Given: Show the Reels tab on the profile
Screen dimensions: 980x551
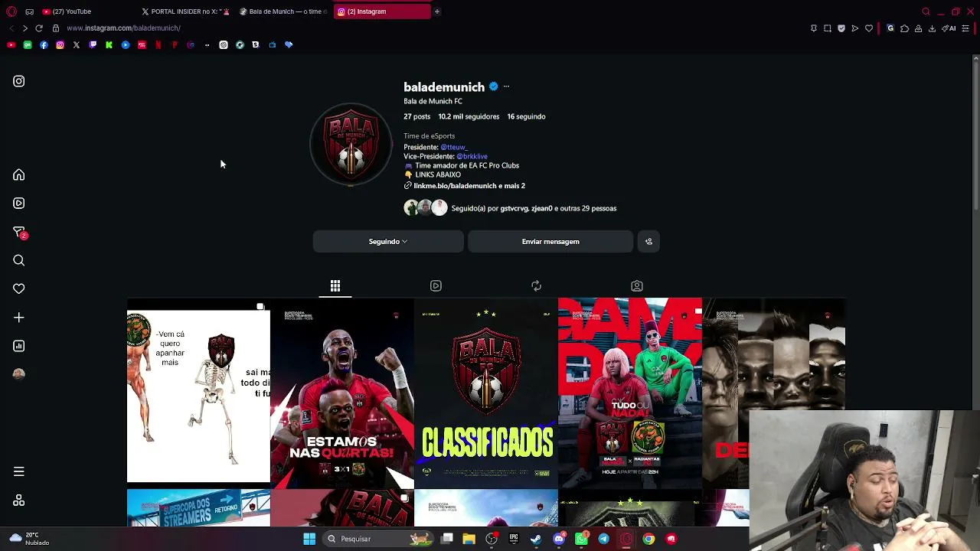Looking at the screenshot, I should point(436,286).
